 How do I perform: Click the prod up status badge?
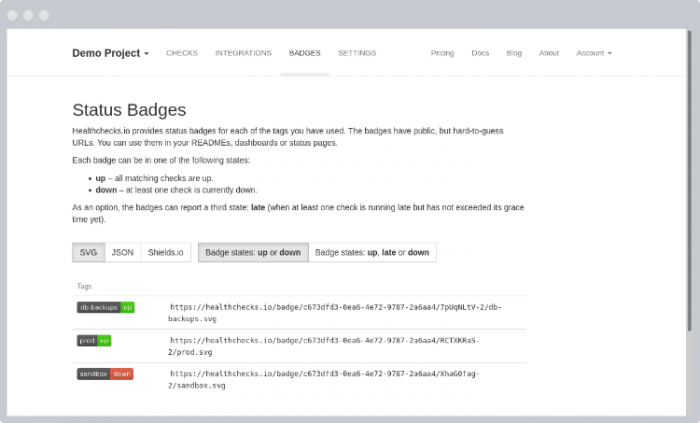click(x=94, y=341)
